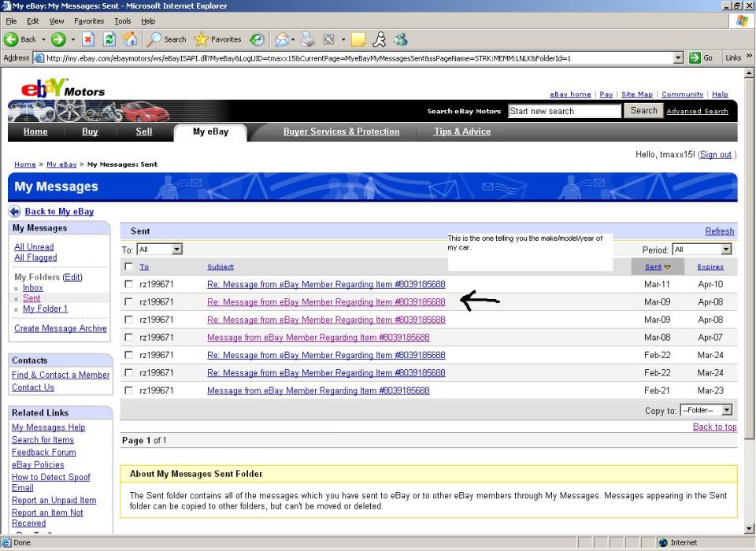This screenshot has width=756, height=551.
Task: Click the Sign out link
Action: (716, 155)
